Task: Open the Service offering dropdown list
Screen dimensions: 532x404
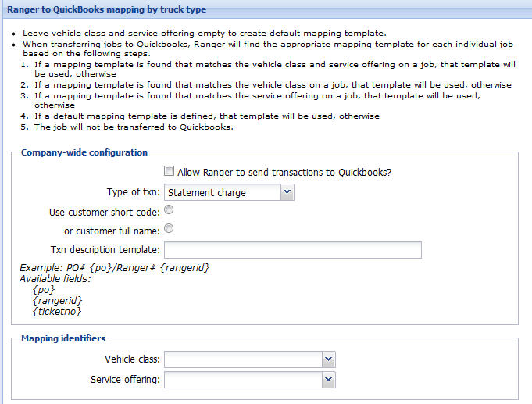Action: [x=248, y=379]
